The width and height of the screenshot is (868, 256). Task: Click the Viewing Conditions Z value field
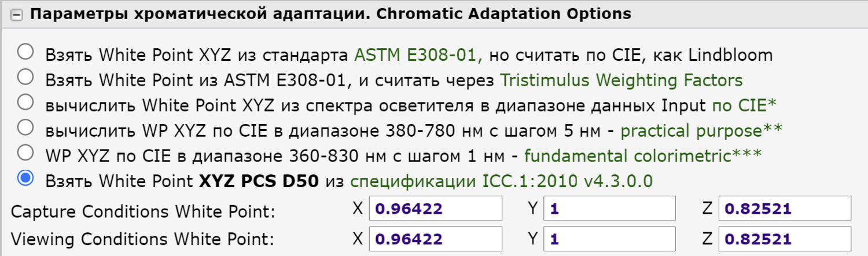(x=784, y=239)
